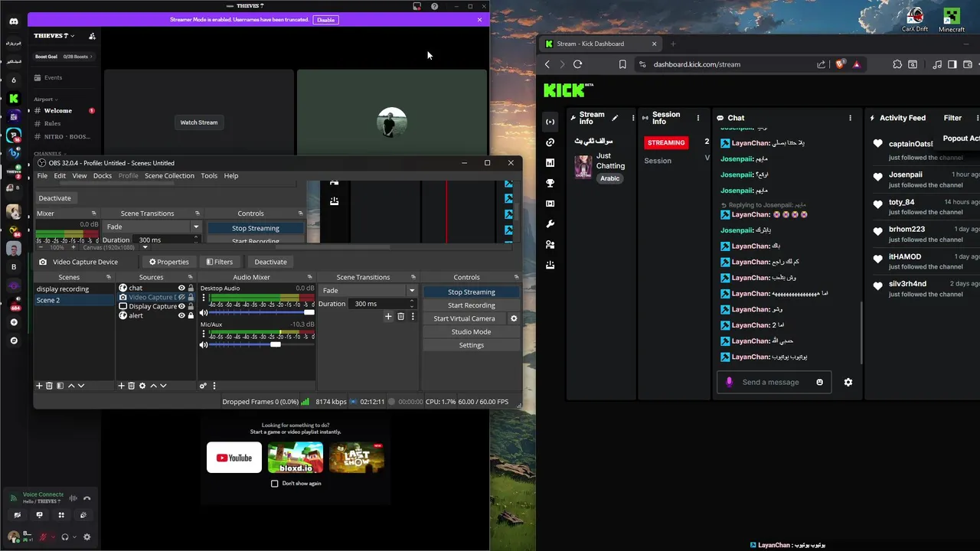This screenshot has height=551, width=980.
Task: Open advanced audio properties gears icon
Action: click(203, 386)
